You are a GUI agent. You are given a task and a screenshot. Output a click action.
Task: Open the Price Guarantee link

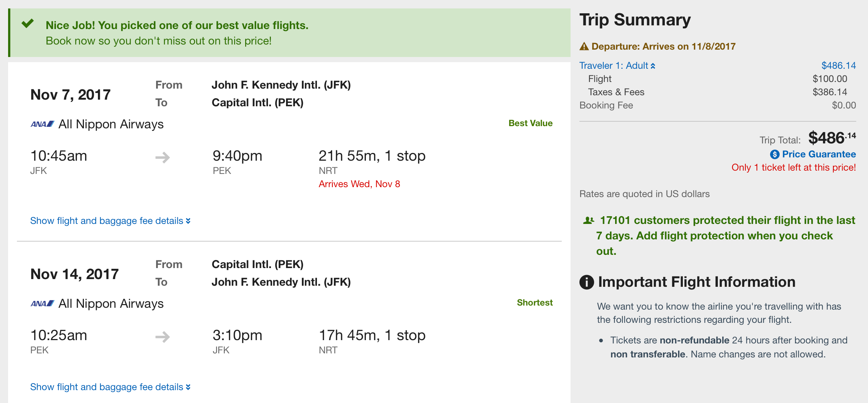click(819, 154)
